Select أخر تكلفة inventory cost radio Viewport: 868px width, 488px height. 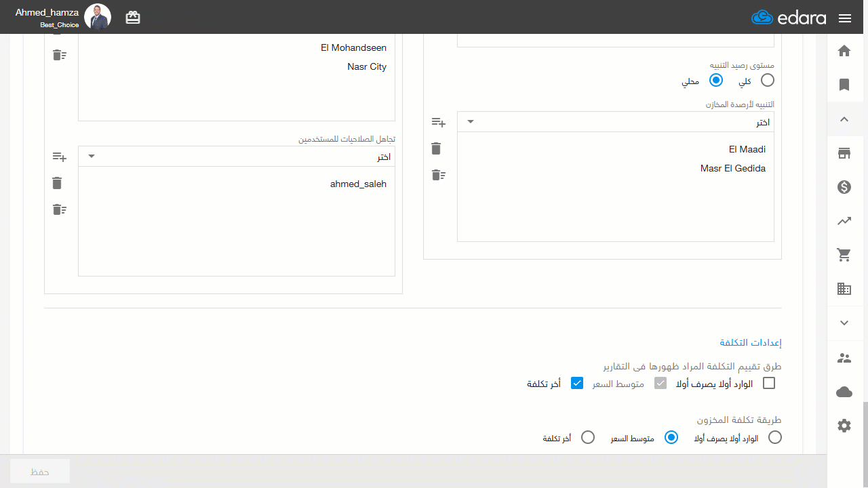point(588,438)
